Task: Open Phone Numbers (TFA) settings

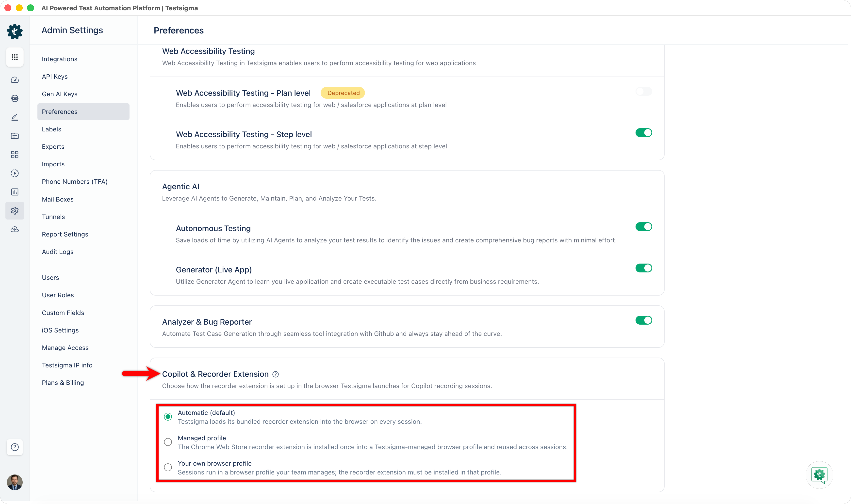Action: click(x=75, y=182)
